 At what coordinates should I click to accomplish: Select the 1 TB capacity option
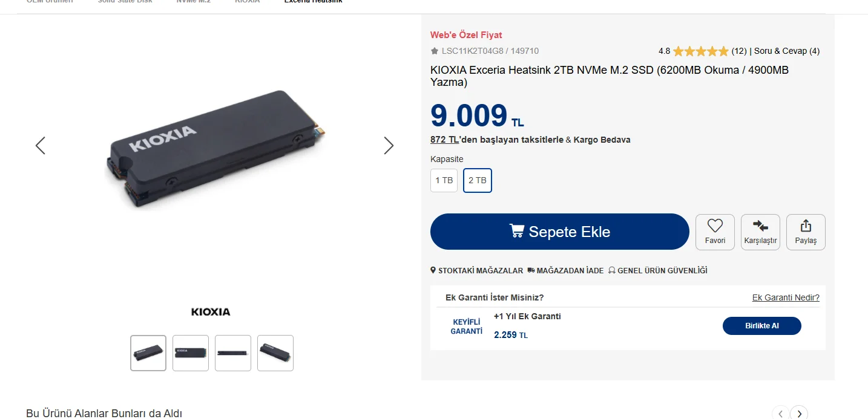click(x=444, y=181)
